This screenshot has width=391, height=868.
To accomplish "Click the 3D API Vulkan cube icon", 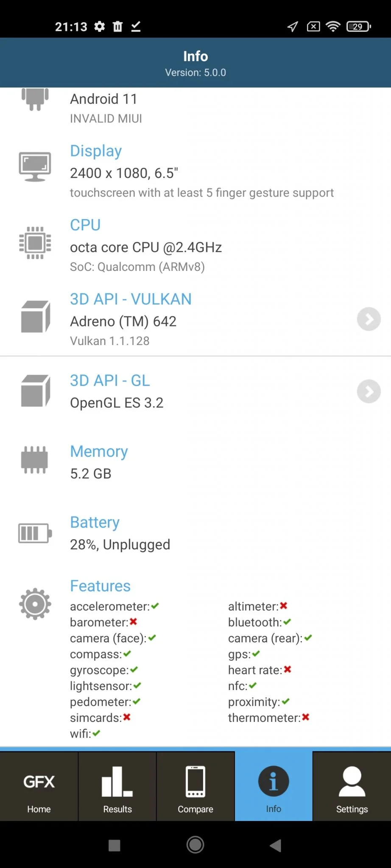I will pyautogui.click(x=36, y=317).
